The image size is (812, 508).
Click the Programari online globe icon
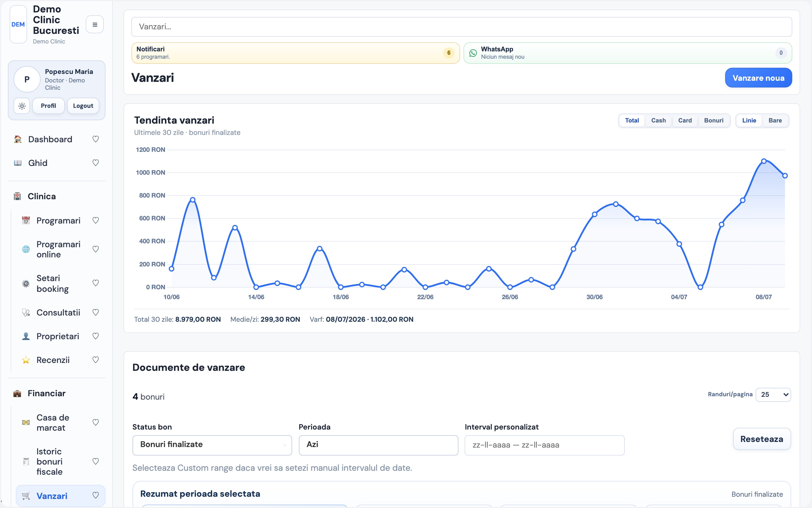click(26, 249)
